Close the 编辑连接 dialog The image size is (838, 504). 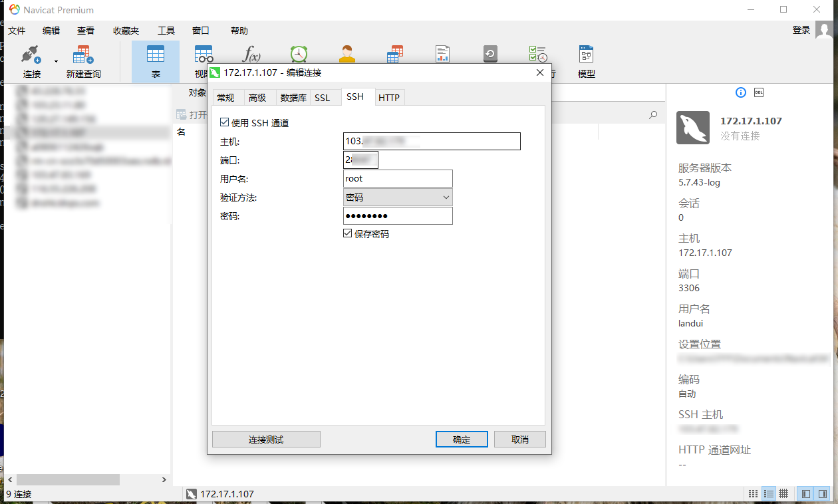click(x=540, y=72)
